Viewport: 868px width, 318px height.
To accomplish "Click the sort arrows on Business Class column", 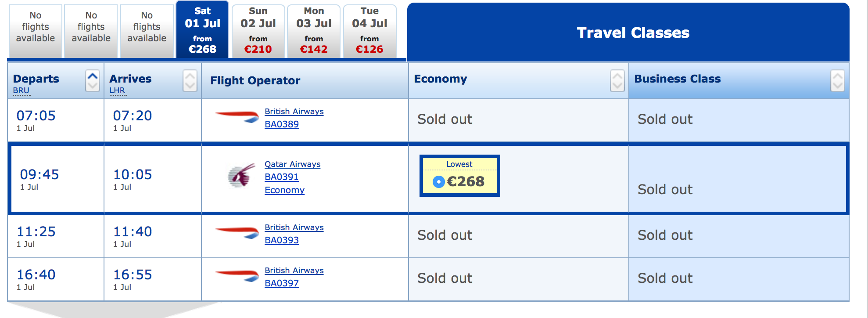I will pyautogui.click(x=837, y=81).
